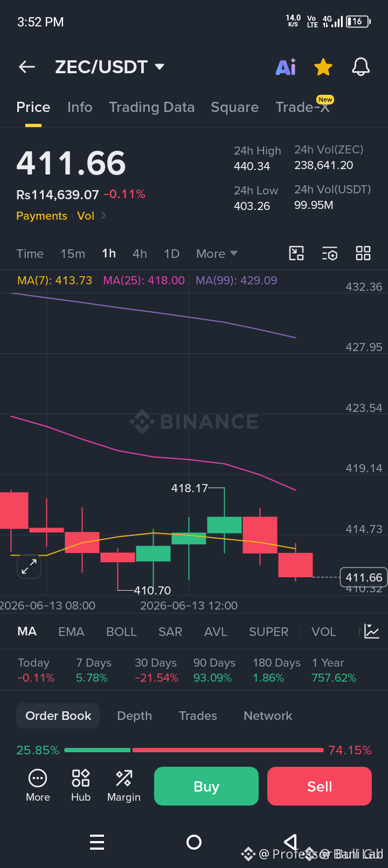Screen dimensions: 388x868
Task: Enable the BOLL indicator
Action: pyautogui.click(x=121, y=632)
